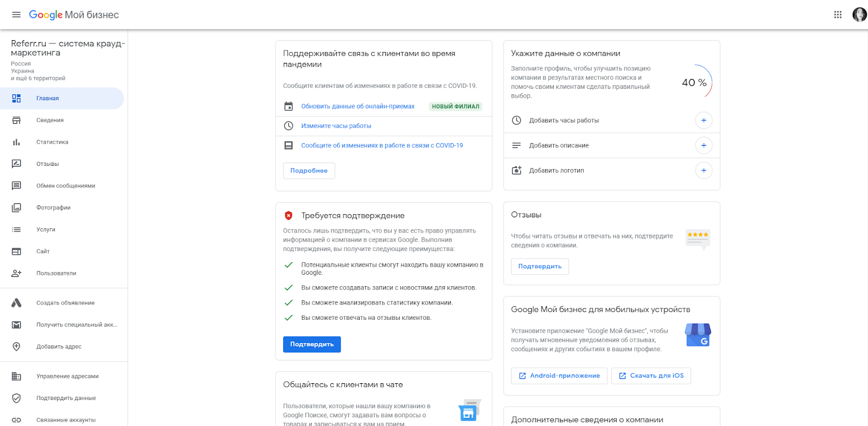Image resolution: width=868 pixels, height=426 pixels.
Task: Click the camera icon beside Добавить логотип
Action: click(516, 170)
